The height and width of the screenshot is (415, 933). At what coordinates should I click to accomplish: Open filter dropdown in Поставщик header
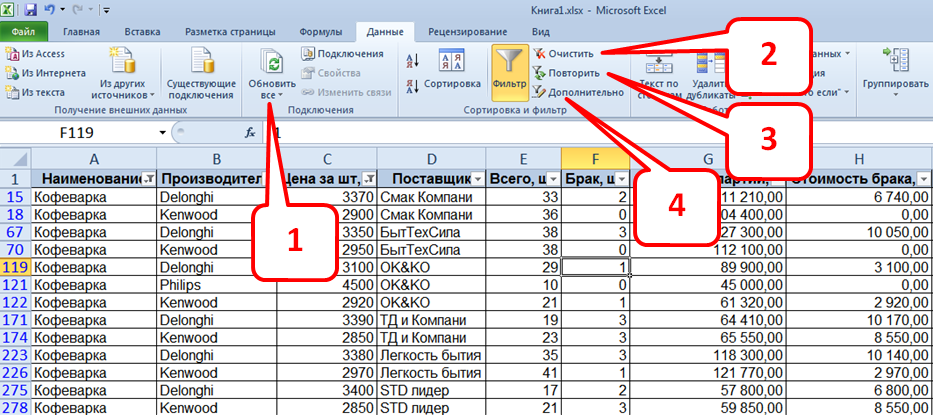[478, 178]
